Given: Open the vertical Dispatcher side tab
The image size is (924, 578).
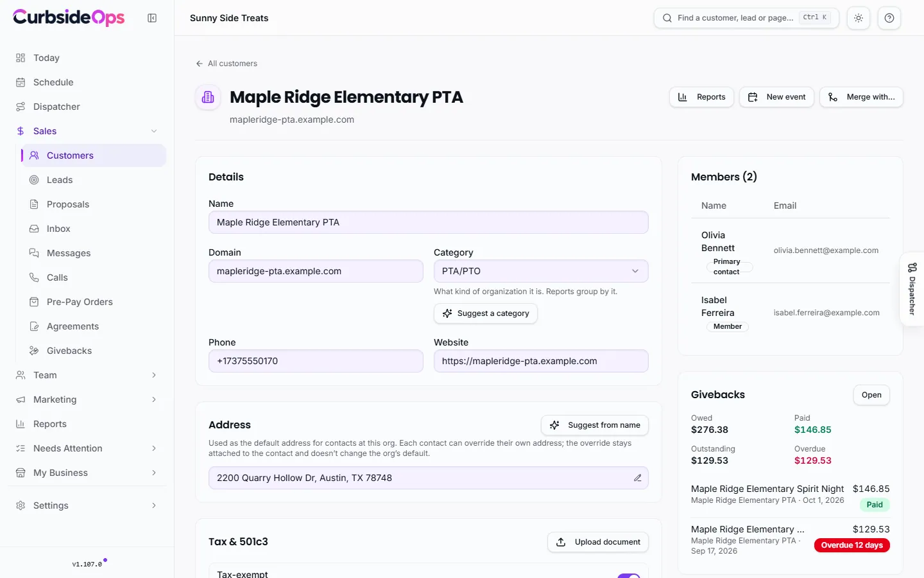Looking at the screenshot, I should 912,289.
